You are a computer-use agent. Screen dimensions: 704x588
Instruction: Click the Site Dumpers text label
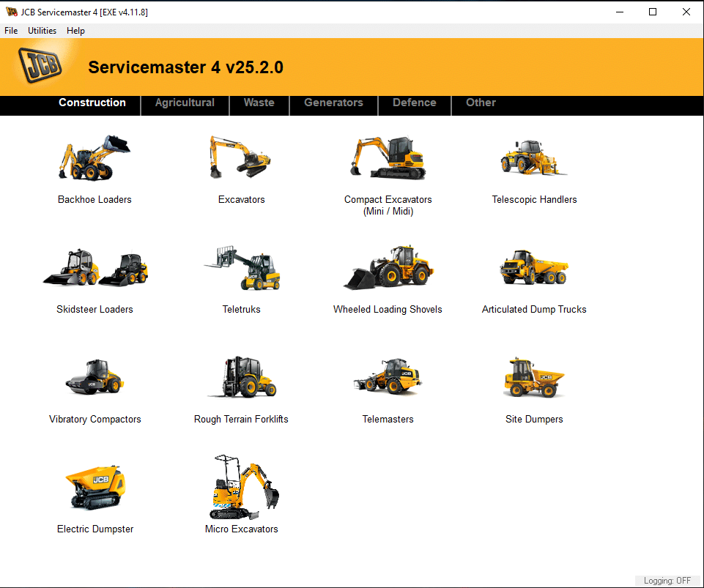534,420
